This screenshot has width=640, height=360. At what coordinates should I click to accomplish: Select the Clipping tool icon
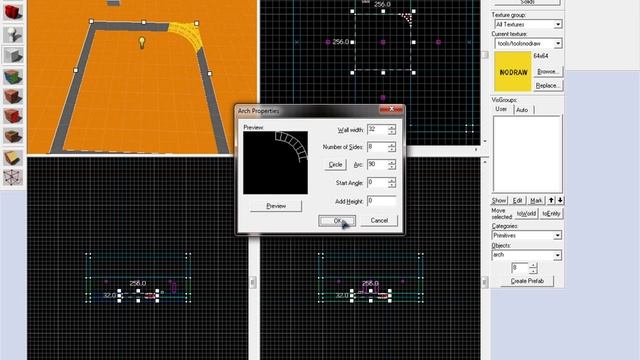click(13, 158)
